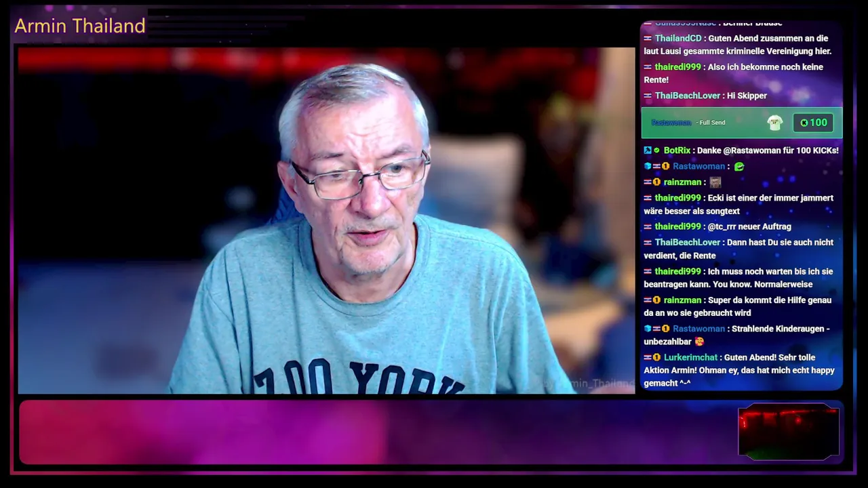Click the Thai flag beside 'Ich muss noch warten' message
The image size is (868, 488).
648,272
